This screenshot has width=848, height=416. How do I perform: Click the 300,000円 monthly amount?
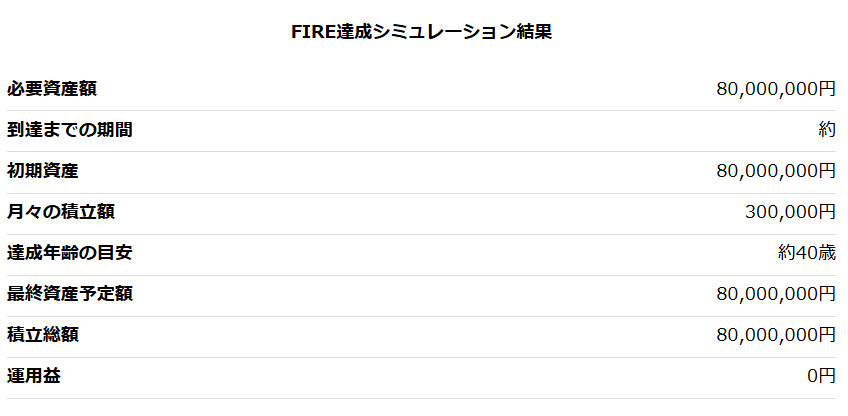coord(790,212)
